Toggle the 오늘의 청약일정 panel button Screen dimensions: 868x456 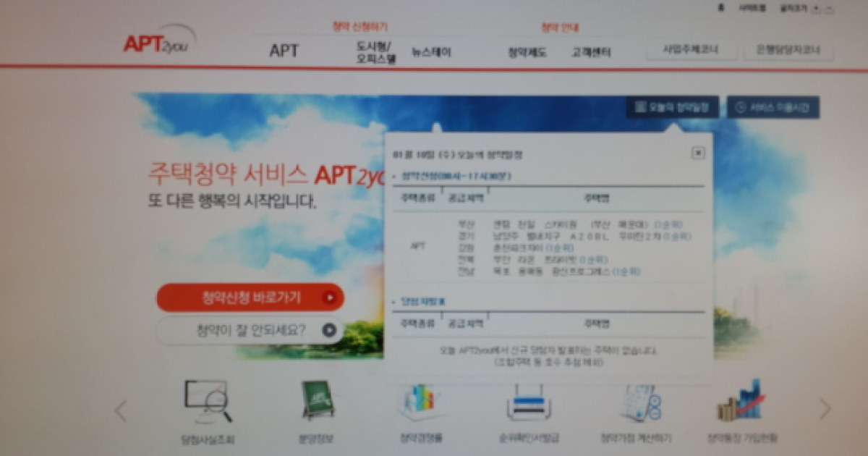pos(672,107)
